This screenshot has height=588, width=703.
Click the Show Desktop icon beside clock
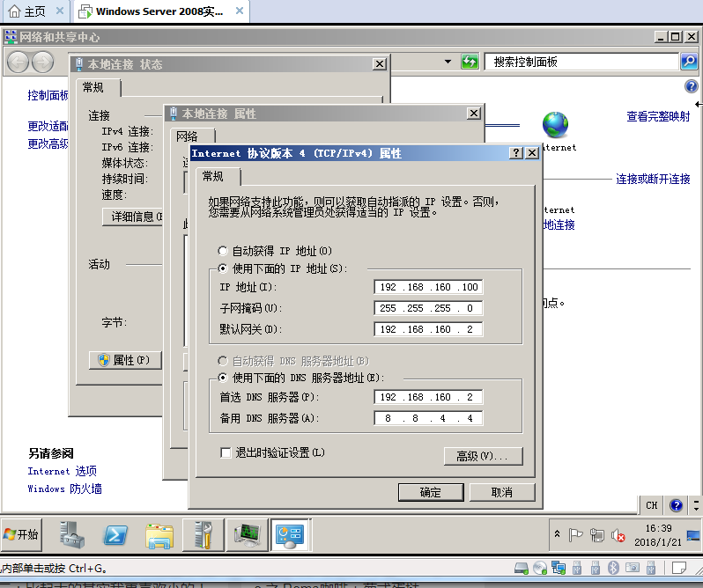point(693,534)
